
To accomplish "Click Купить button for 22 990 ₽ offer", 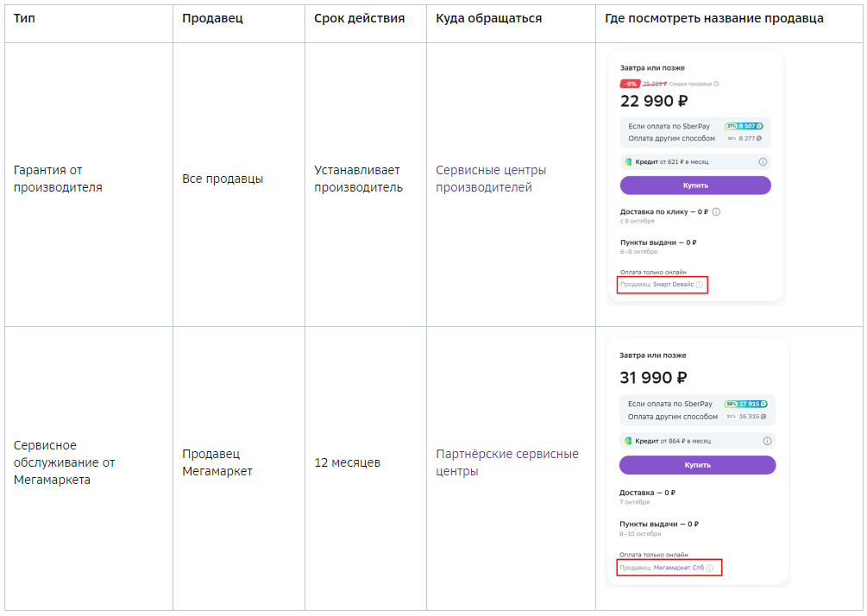I will [x=695, y=185].
